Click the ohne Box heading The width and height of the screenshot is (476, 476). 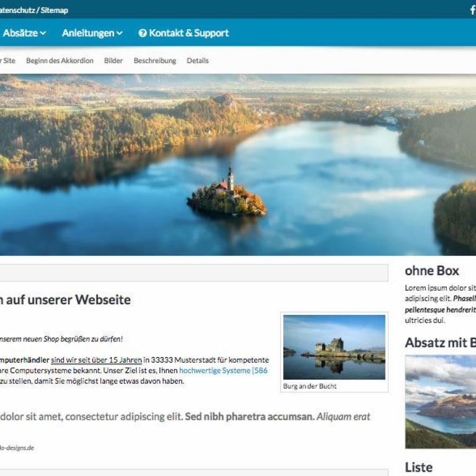[431, 271]
